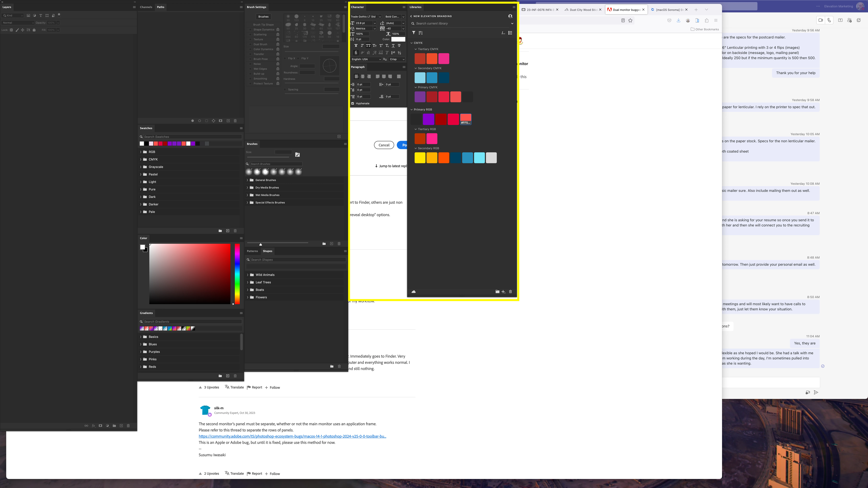Apply Underline style in Character panel
The width and height of the screenshot is (868, 488).
pos(393,45)
